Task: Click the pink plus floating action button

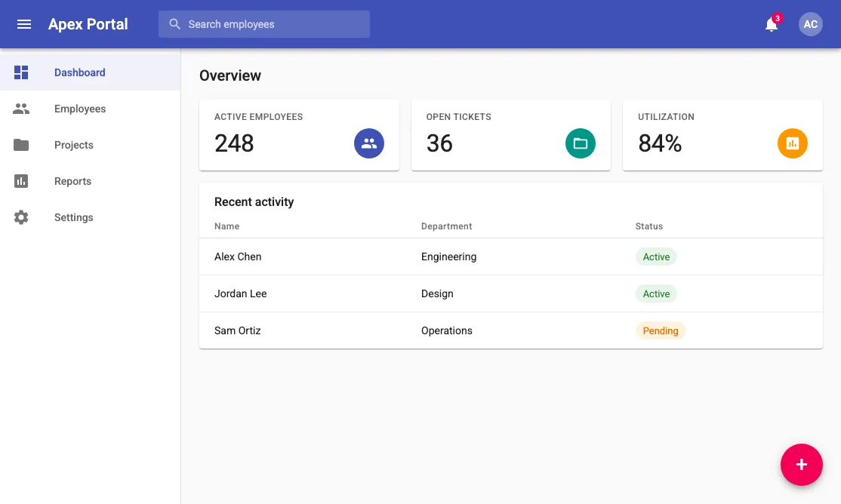Action: tap(801, 464)
